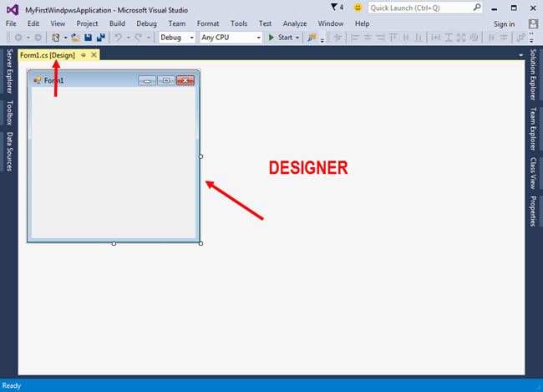Open the document tabs overflow dropdown arrow

[520, 55]
